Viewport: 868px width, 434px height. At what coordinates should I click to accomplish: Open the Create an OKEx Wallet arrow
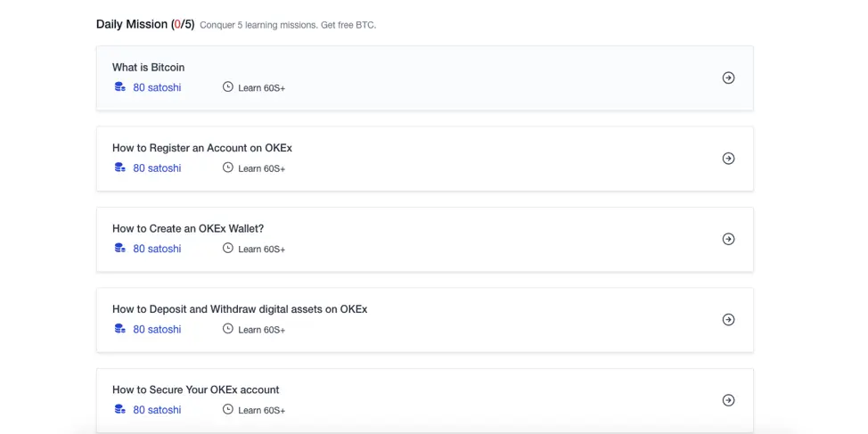(728, 239)
